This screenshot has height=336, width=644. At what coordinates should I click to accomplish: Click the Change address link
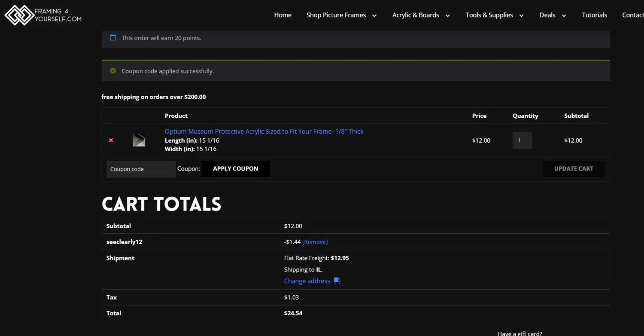tap(307, 281)
